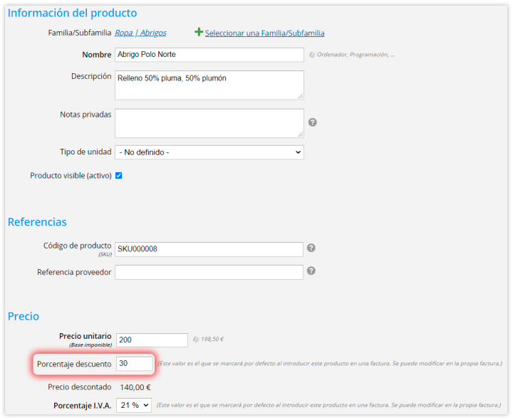Viewport: 513px width, 420px height.
Task: Select the SKU000008 product code field
Action: (x=209, y=249)
